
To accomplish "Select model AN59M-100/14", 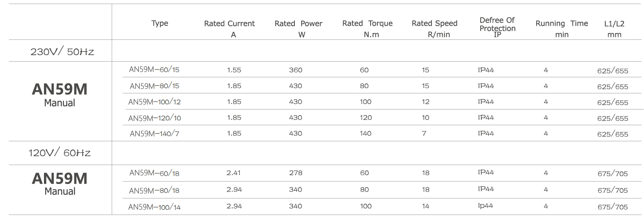I will coord(154,207).
